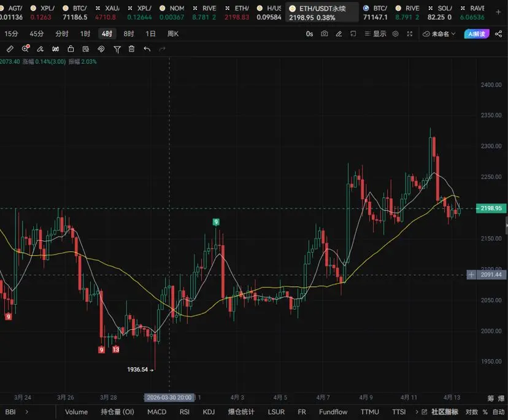The height and width of the screenshot is (420, 508).
Task: Expand the BBI indicator chevron
Action: pyautogui.click(x=26, y=412)
